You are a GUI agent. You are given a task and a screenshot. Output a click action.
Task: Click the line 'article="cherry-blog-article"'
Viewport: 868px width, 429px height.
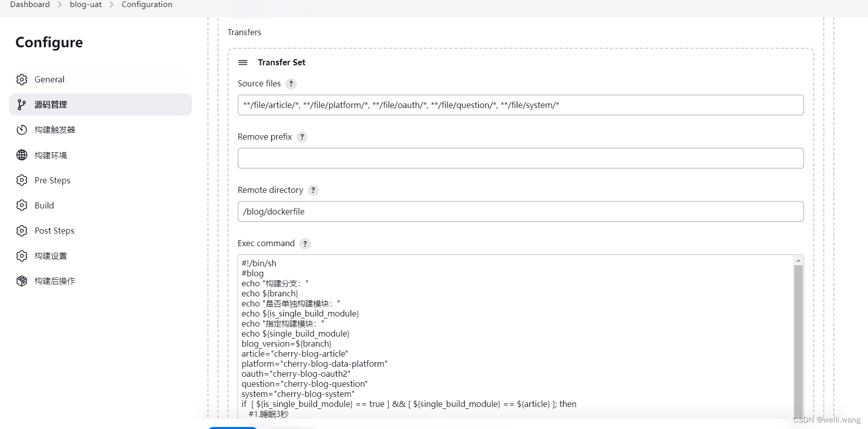coord(295,354)
